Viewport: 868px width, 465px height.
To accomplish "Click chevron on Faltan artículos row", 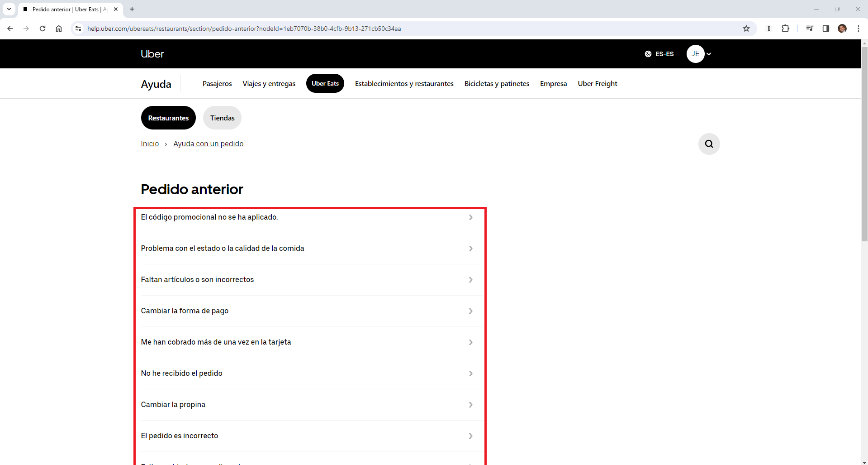I will pos(471,280).
